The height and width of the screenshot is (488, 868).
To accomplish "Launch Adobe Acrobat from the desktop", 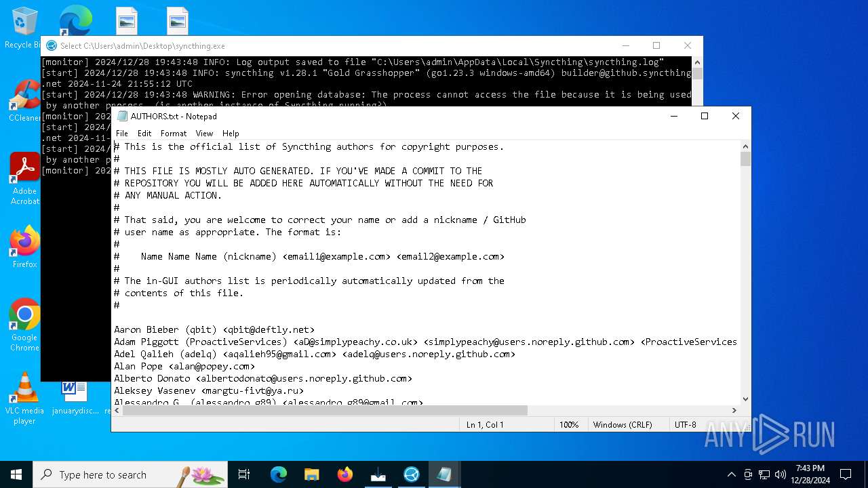I will click(x=24, y=178).
